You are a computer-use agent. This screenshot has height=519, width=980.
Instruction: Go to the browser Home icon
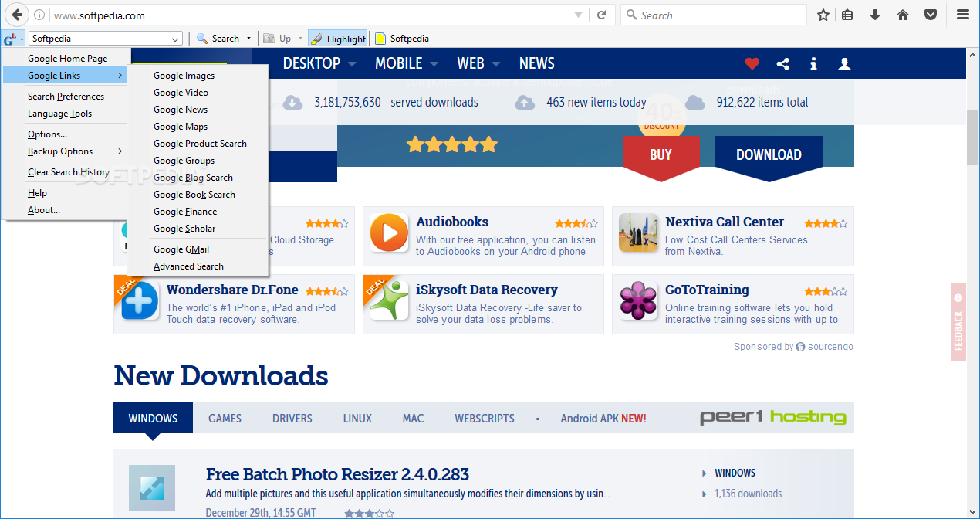[x=903, y=15]
